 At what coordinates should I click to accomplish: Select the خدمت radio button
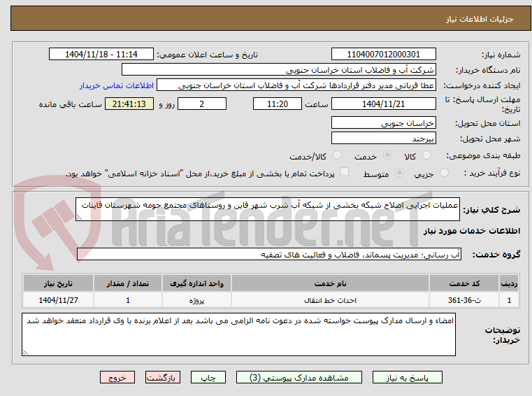click(x=387, y=155)
